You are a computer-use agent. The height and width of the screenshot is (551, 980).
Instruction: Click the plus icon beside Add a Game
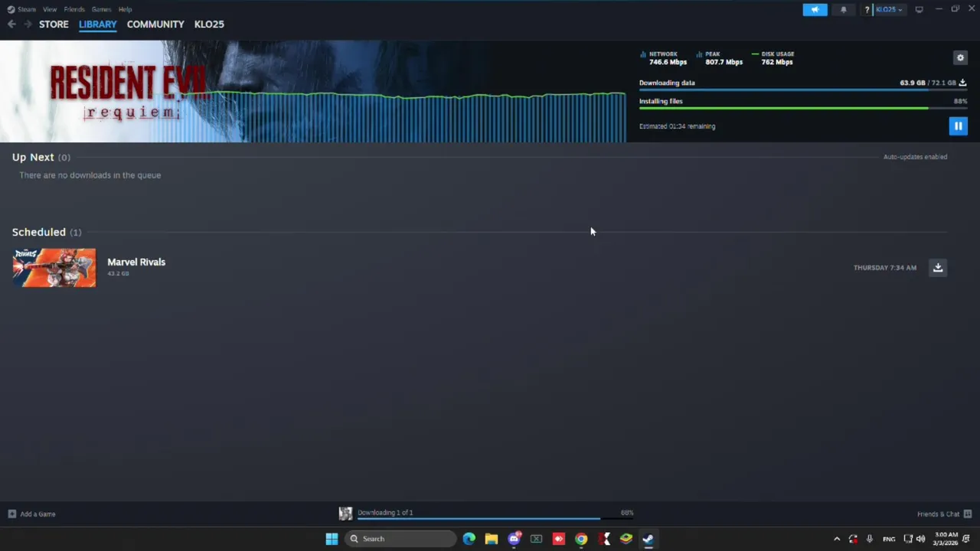(x=11, y=514)
